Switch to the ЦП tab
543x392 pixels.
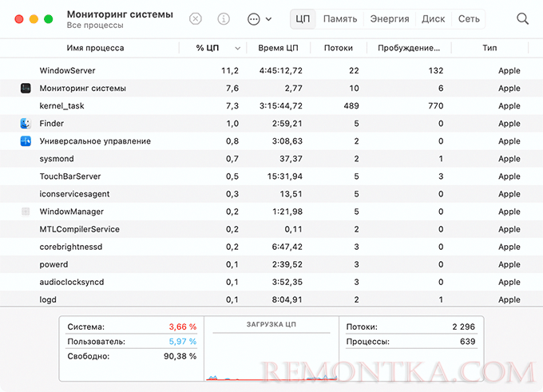[303, 18]
